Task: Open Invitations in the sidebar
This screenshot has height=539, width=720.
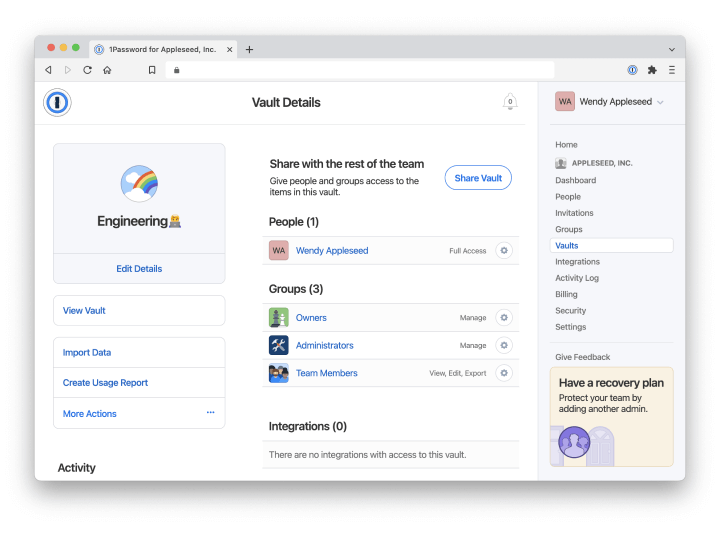Action: coord(574,213)
